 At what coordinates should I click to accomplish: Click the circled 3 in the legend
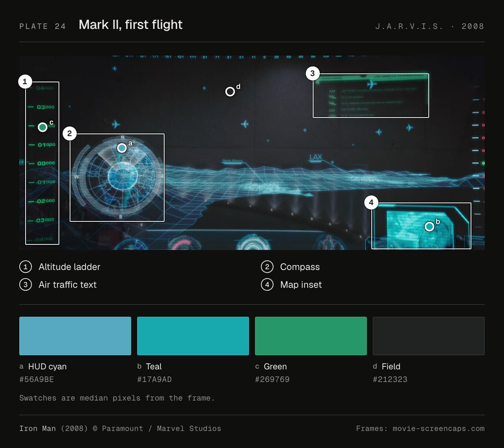(26, 284)
